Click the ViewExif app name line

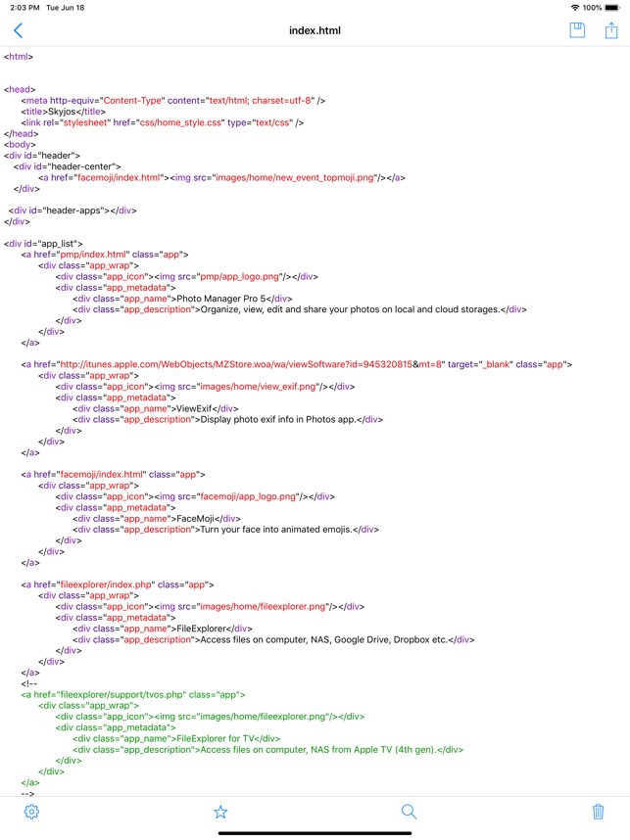(x=156, y=409)
